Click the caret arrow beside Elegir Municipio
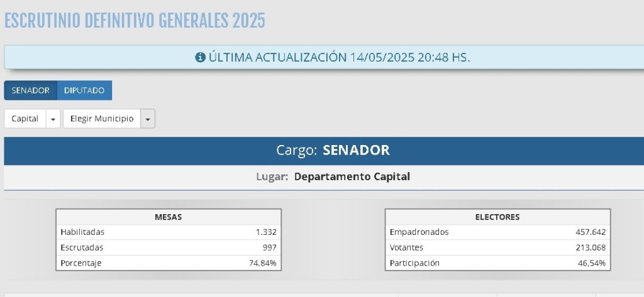 [x=148, y=119]
